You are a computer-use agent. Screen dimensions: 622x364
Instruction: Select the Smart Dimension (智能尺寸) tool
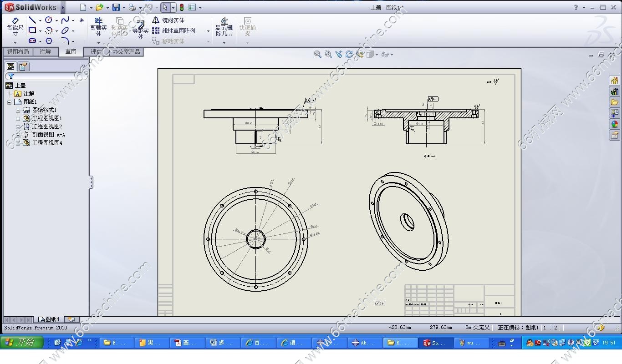(15, 27)
